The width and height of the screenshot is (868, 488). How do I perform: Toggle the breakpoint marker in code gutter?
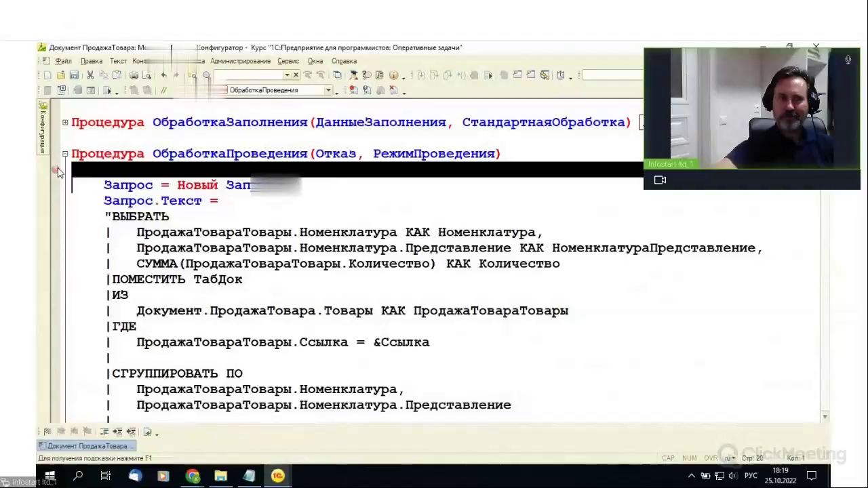tap(56, 169)
